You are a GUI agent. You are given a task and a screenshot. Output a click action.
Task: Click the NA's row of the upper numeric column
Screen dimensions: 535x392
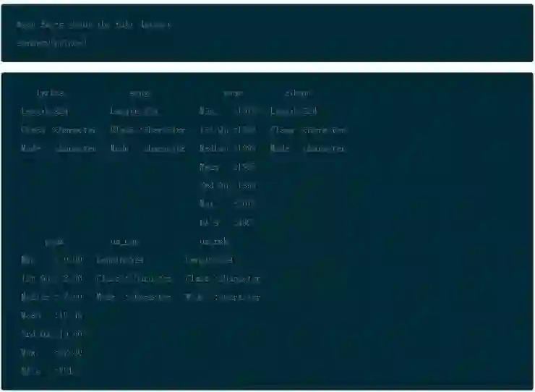tap(226, 223)
